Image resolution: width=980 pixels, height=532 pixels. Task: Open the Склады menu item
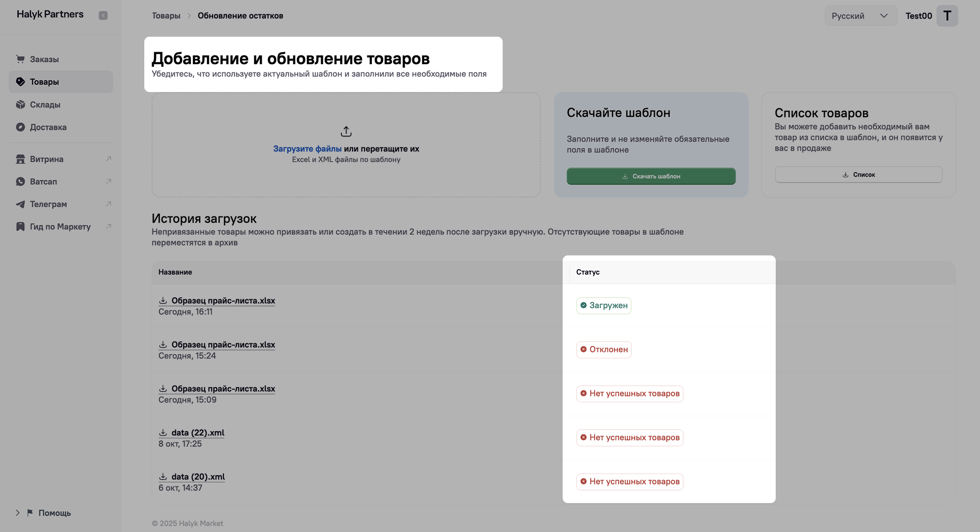pyautogui.click(x=45, y=104)
